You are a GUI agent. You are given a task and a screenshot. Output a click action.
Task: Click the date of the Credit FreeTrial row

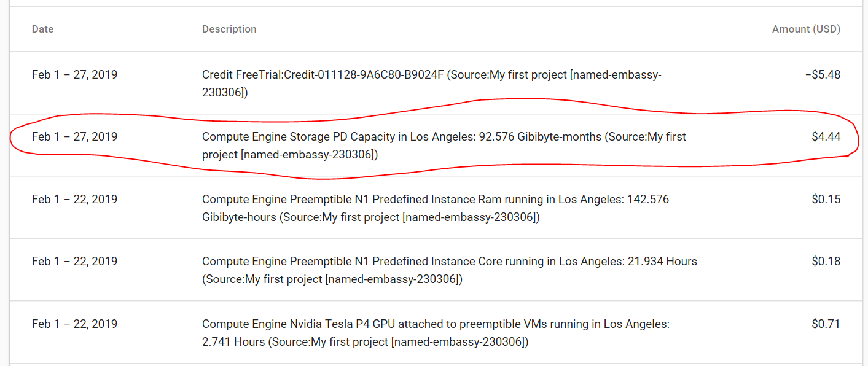point(74,74)
